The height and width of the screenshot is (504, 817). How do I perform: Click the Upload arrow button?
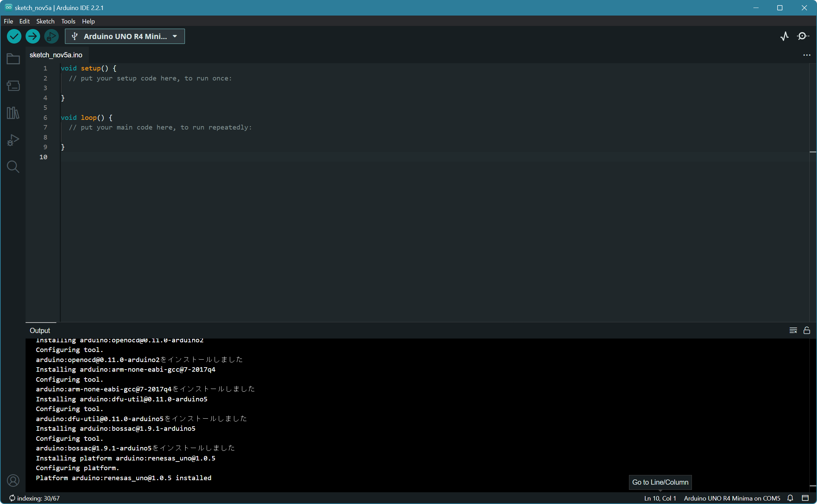33,36
